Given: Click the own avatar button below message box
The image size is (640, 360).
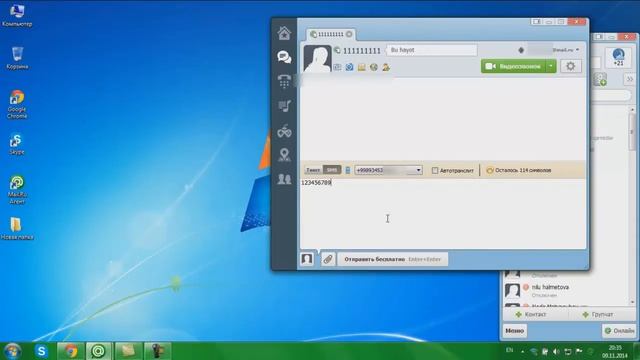Looking at the screenshot, I should pyautogui.click(x=307, y=259).
